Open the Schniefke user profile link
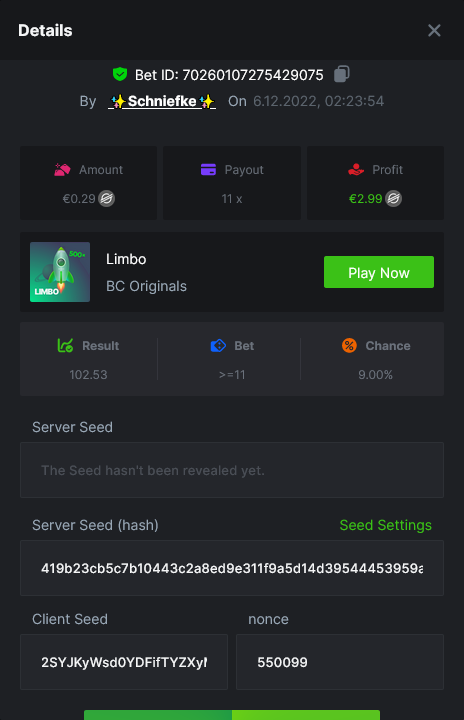This screenshot has height=720, width=464. point(162,101)
